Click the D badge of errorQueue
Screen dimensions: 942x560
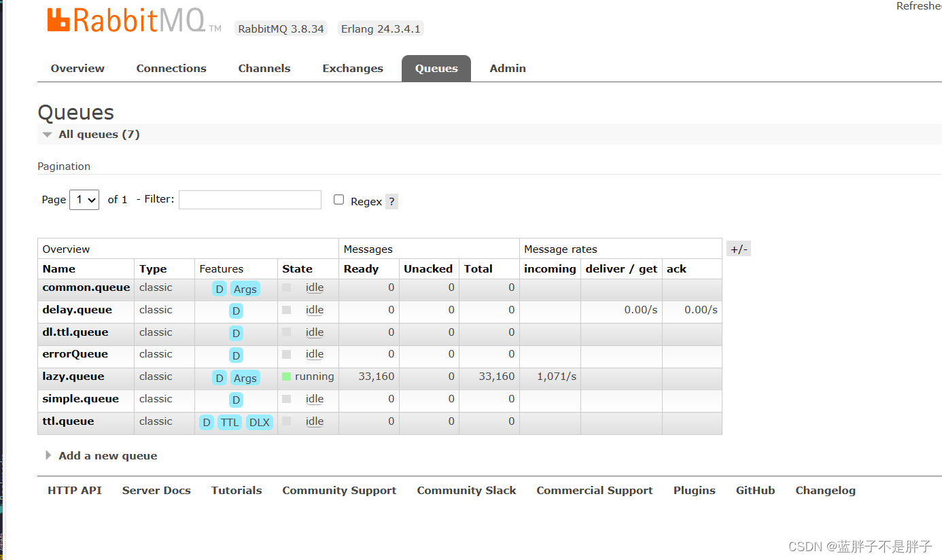(x=236, y=355)
